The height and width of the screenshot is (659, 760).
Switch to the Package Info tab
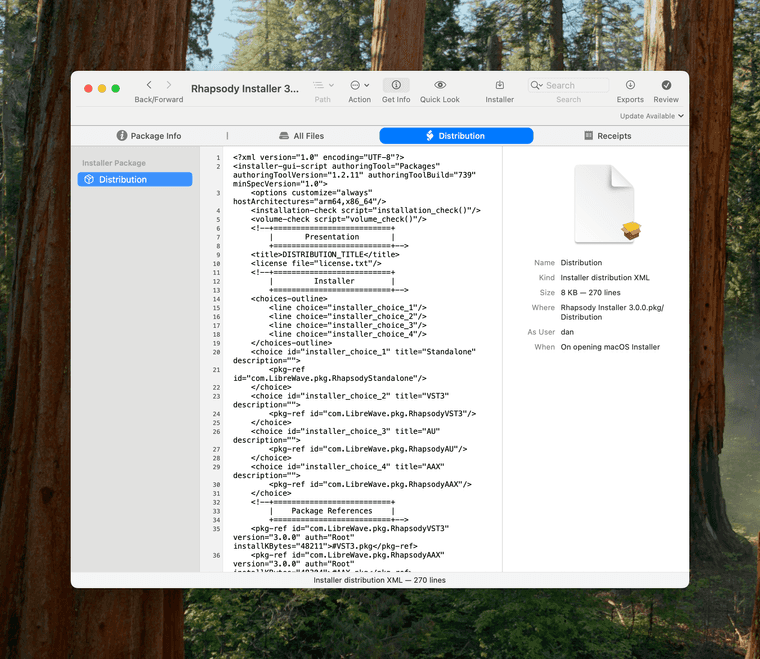149,136
